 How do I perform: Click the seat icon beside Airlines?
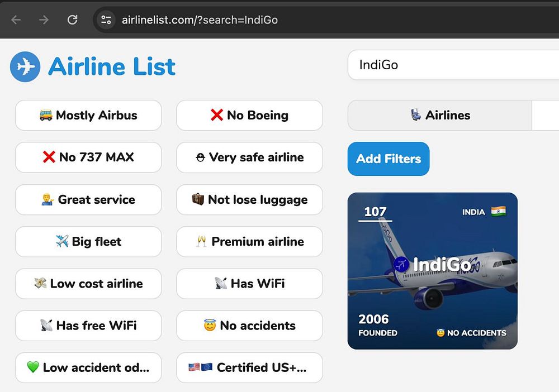pyautogui.click(x=416, y=115)
